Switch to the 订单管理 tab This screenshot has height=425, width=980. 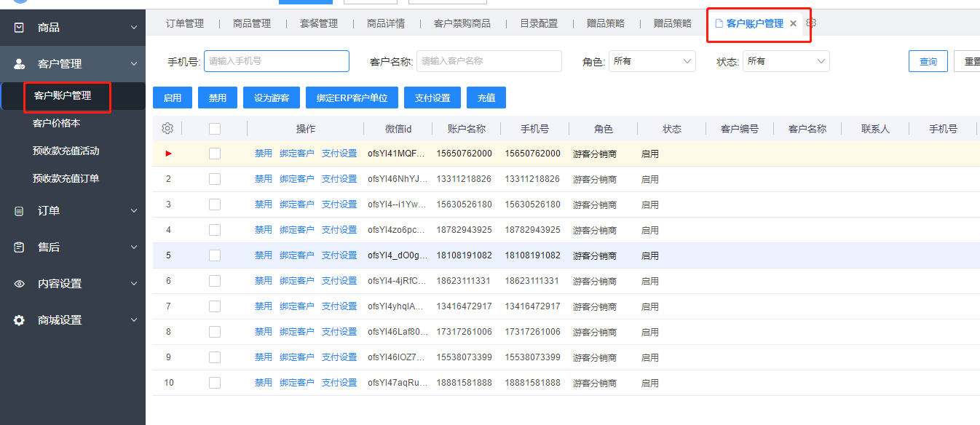[185, 23]
